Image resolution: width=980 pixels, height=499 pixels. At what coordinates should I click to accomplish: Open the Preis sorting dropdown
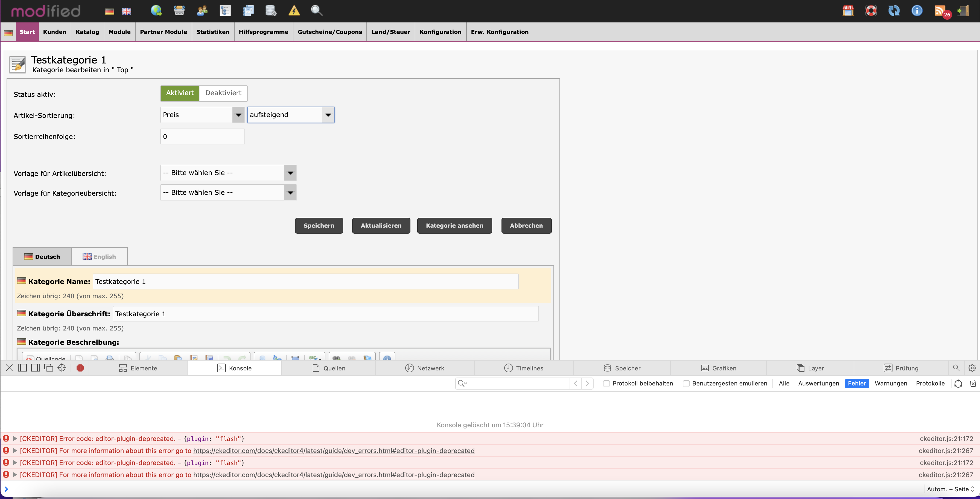(202, 115)
